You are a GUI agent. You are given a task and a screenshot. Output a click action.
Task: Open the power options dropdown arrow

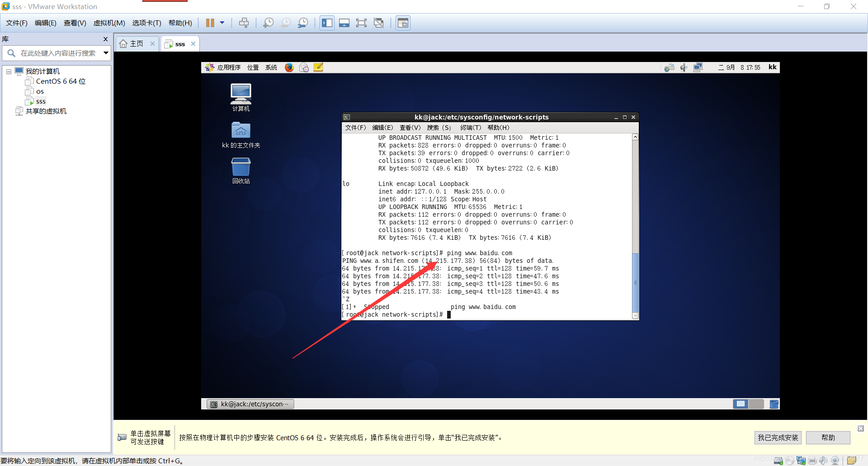coord(222,23)
